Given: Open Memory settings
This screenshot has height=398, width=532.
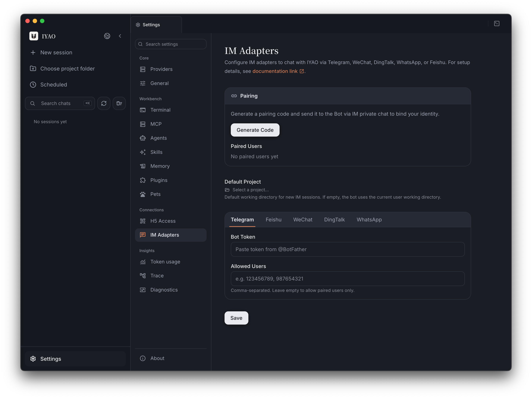Looking at the screenshot, I should pyautogui.click(x=171, y=166).
